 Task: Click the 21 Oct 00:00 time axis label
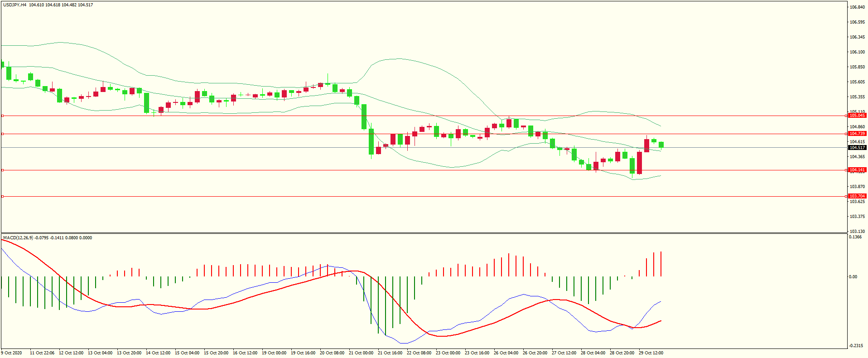361,353
